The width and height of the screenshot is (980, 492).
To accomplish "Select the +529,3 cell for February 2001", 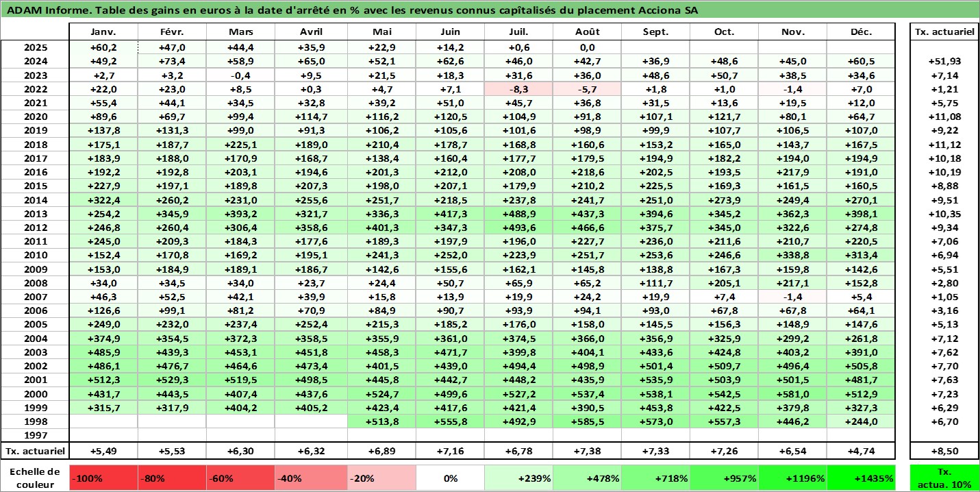I will tap(173, 380).
